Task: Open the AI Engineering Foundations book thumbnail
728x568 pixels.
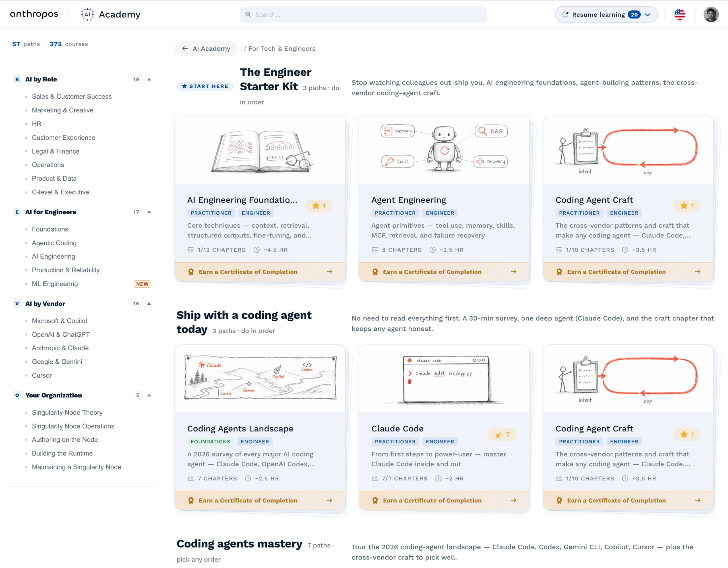Action: click(x=260, y=150)
